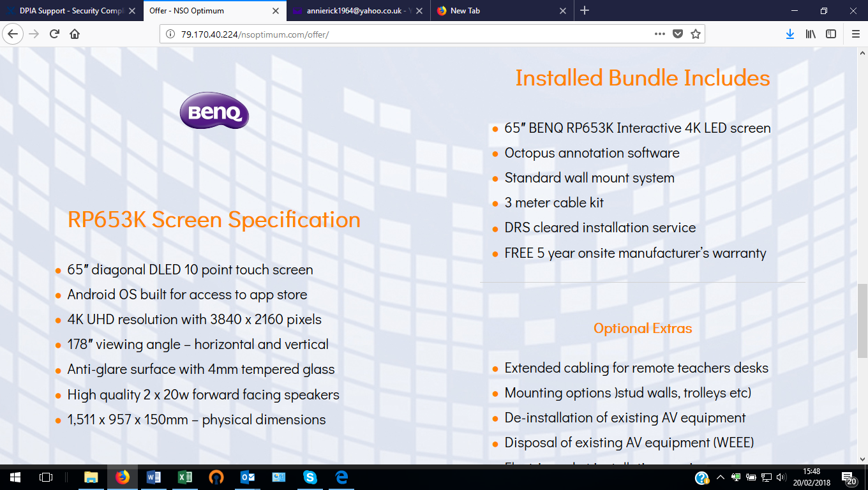Open the network connection tray icon
This screenshot has height=490, width=868.
(767, 477)
